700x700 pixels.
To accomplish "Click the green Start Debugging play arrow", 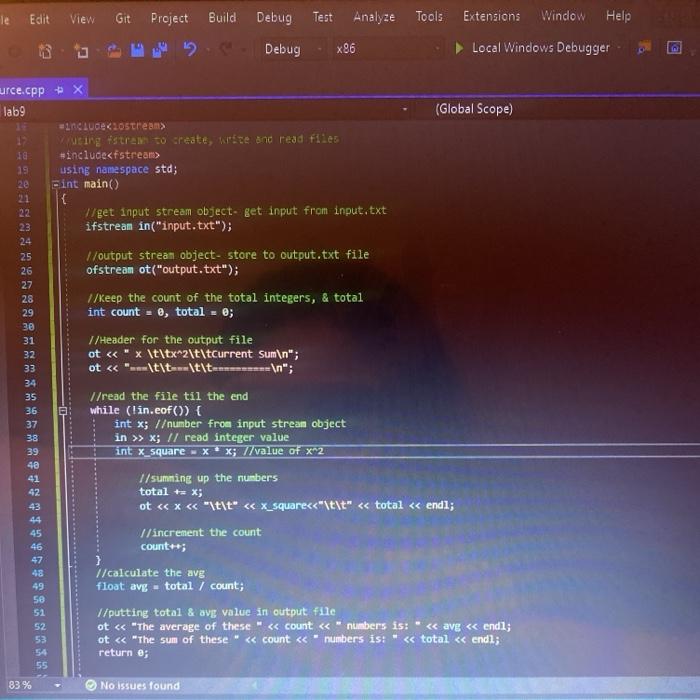I will click(x=458, y=48).
